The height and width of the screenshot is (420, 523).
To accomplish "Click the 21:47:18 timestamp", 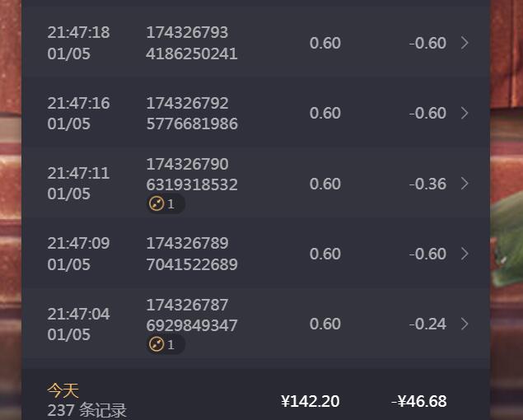I will pyautogui.click(x=78, y=33).
